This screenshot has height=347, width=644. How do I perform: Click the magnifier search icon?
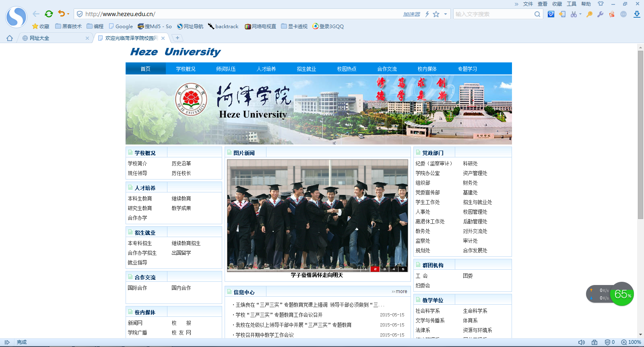pos(537,14)
